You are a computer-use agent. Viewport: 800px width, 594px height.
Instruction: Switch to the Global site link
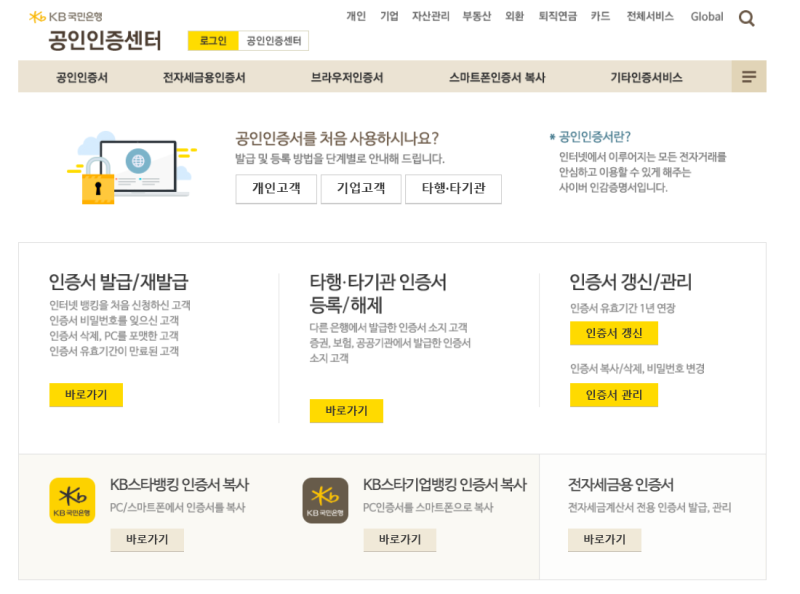(x=707, y=17)
